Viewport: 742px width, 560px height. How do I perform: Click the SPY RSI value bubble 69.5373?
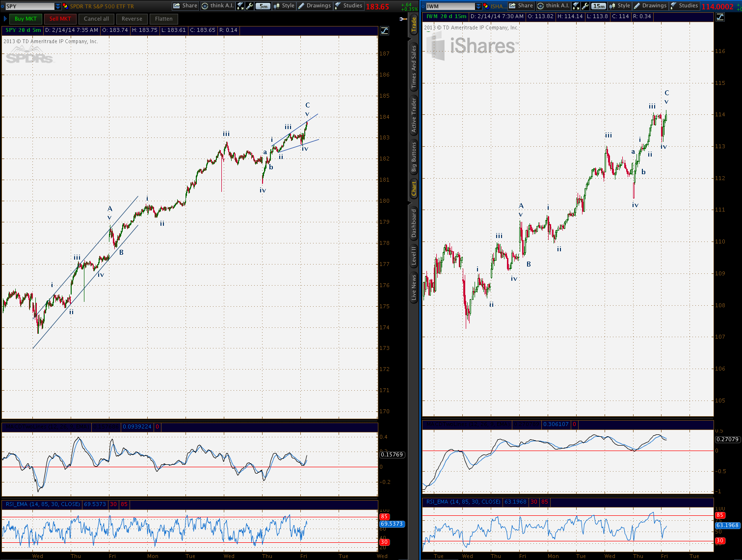click(x=392, y=524)
